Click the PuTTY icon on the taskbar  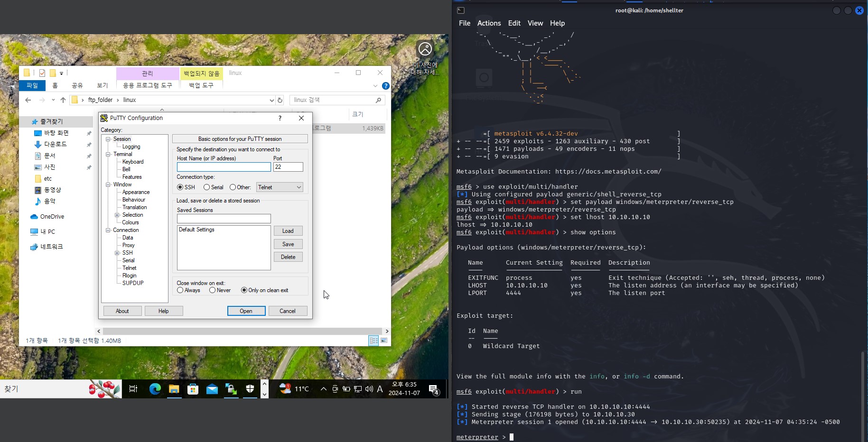coord(231,389)
